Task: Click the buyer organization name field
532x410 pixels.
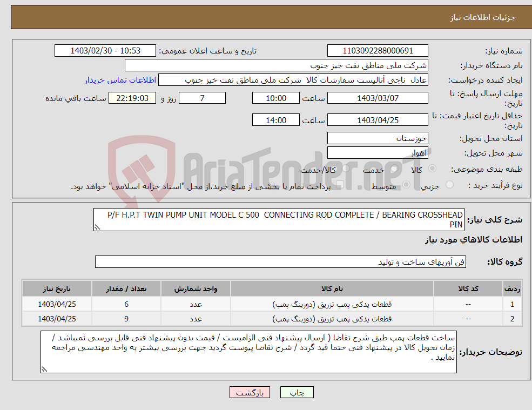Action: point(277,65)
